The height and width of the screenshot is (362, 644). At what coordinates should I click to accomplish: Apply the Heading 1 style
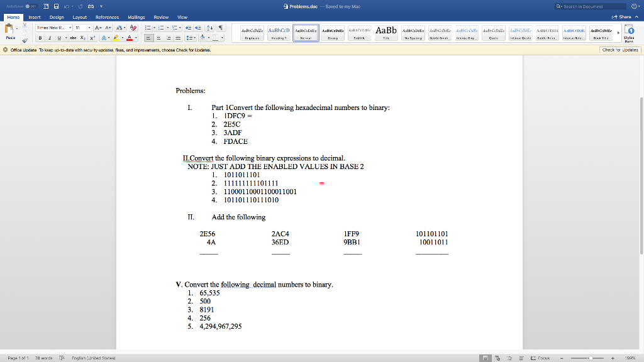click(x=279, y=33)
